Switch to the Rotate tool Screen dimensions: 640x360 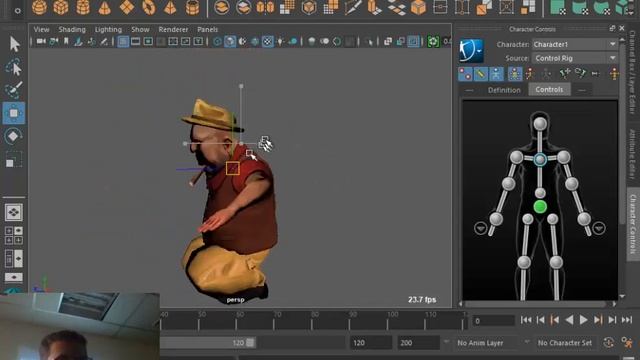point(13,136)
